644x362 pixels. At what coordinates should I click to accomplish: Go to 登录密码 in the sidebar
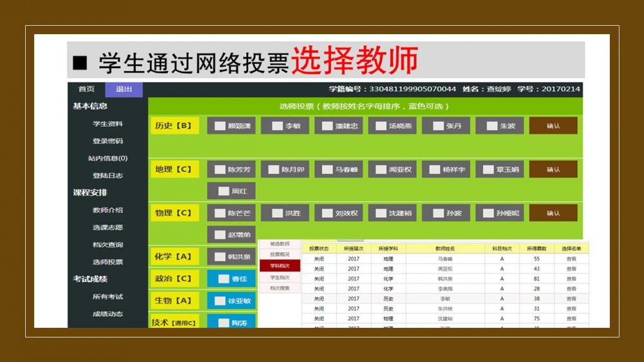[x=108, y=141]
